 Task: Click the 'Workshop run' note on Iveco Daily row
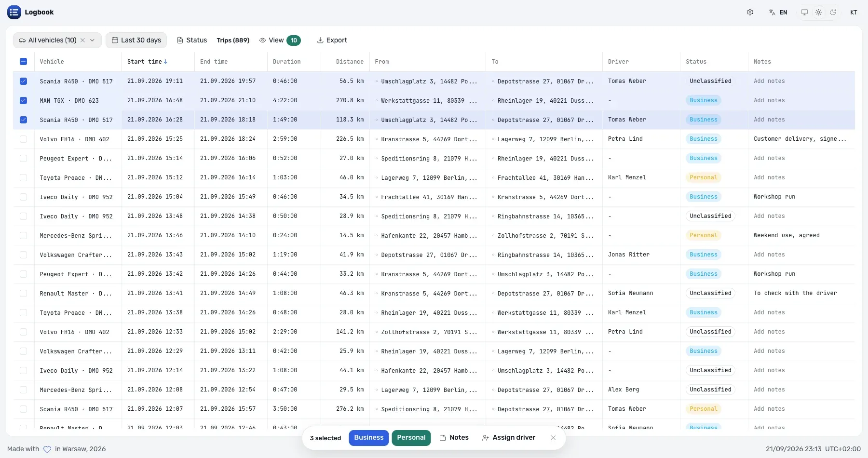click(774, 197)
